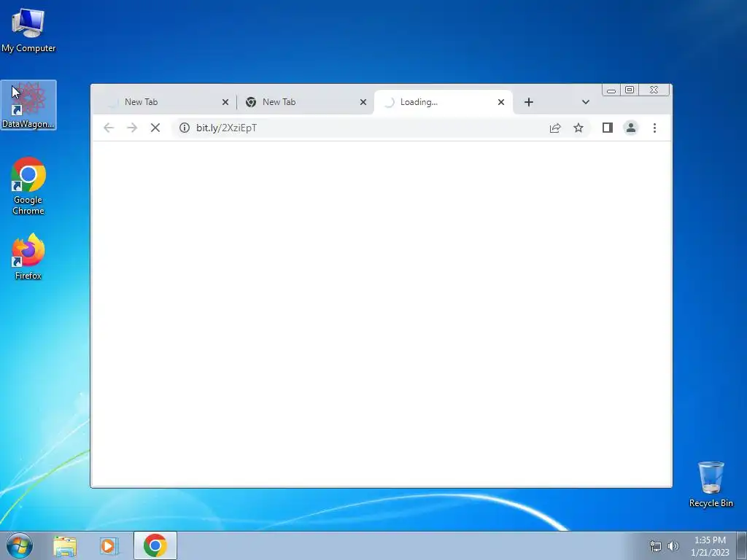Go forward to the next page
Viewport: 747px width, 560px height.
(132, 128)
